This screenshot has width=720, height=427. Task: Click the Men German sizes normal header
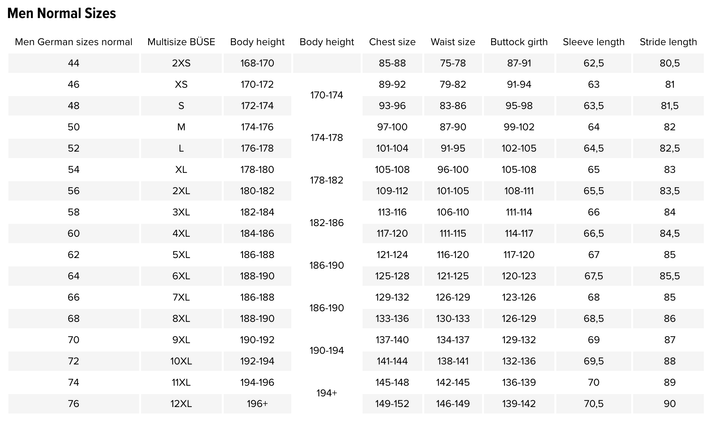click(x=73, y=42)
